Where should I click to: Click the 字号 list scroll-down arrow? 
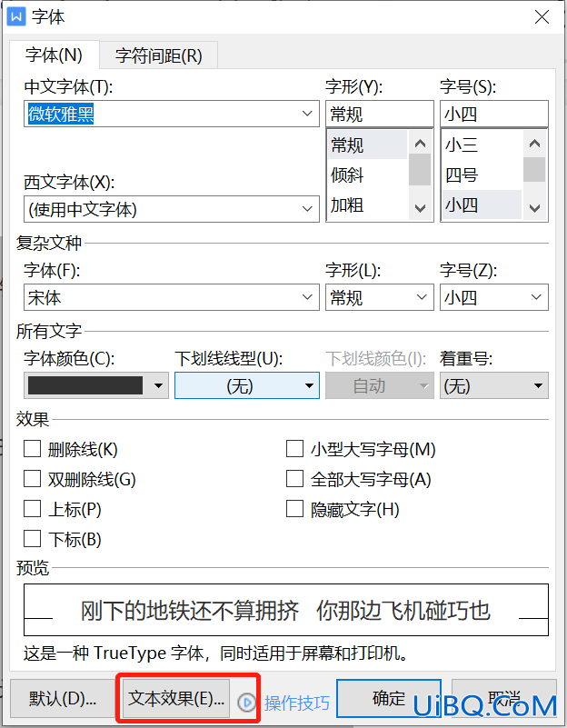534,208
